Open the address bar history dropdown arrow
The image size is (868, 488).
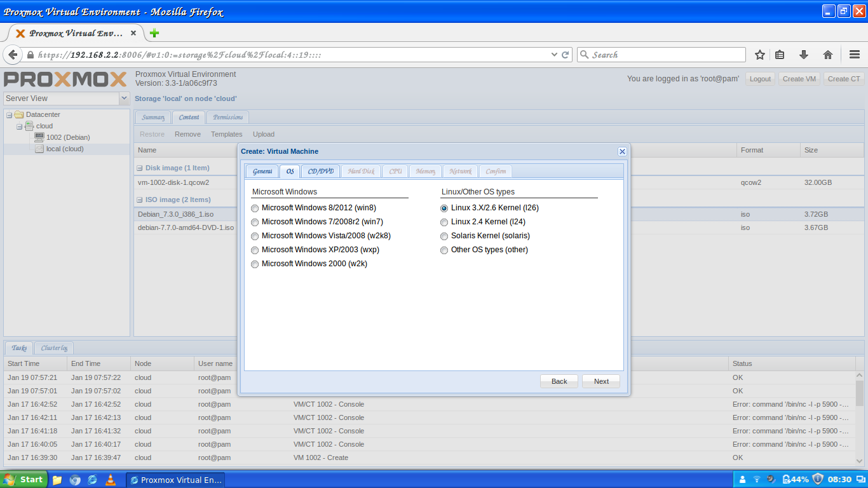coord(554,55)
